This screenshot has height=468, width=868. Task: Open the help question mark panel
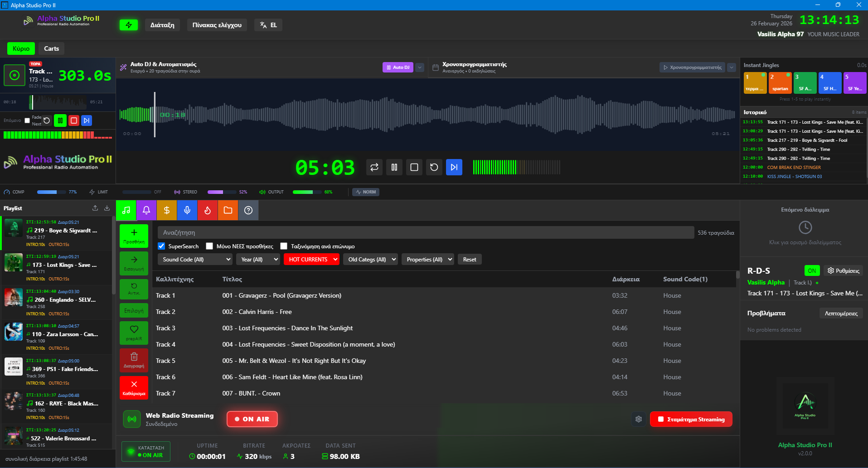tap(248, 210)
